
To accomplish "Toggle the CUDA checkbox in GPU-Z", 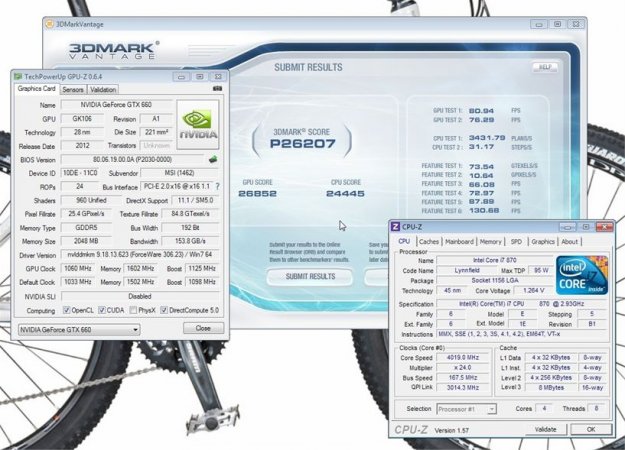I will click(x=102, y=310).
